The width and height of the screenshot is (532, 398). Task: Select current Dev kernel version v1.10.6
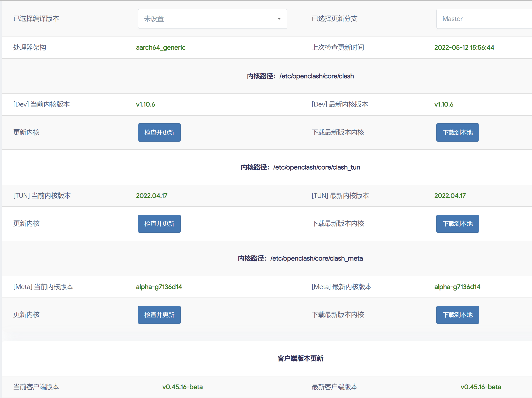[x=145, y=104]
